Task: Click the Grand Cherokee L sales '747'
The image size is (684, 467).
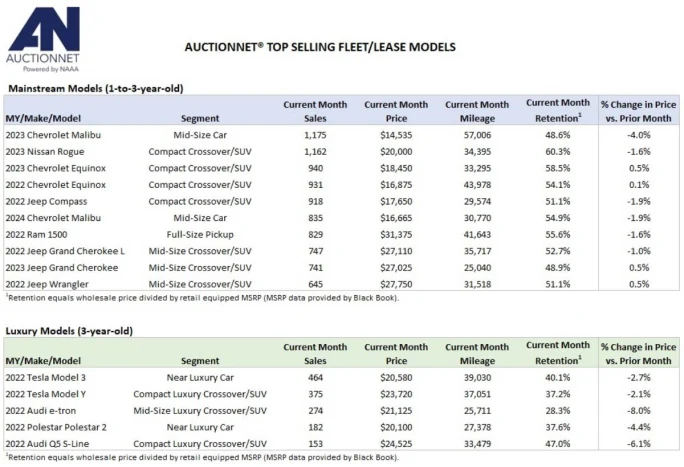Action: [x=315, y=251]
